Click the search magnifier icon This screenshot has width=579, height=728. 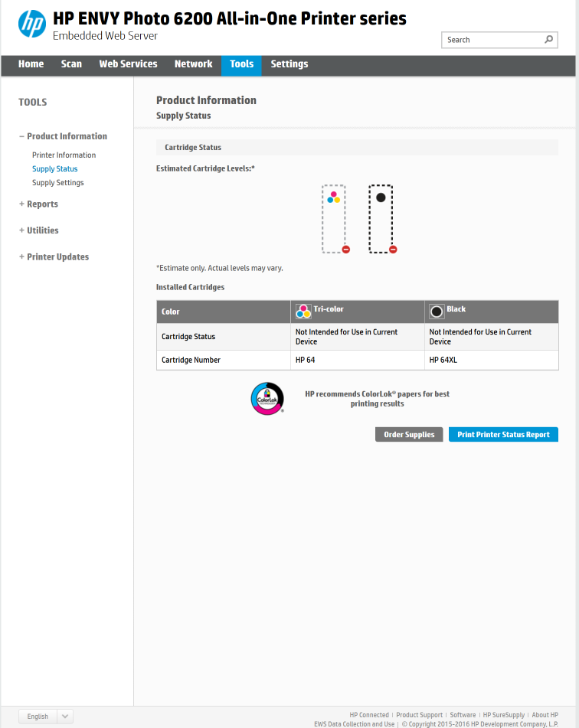tap(549, 40)
